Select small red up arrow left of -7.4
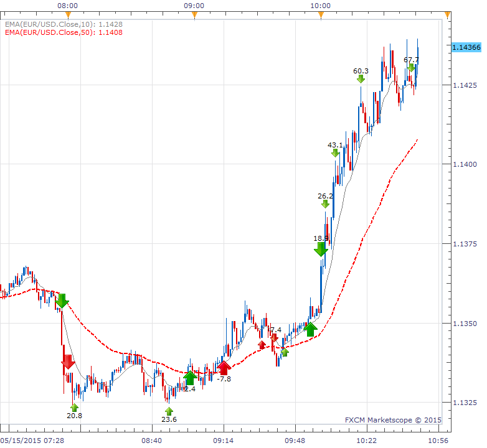The height and width of the screenshot is (448, 487). (x=262, y=345)
